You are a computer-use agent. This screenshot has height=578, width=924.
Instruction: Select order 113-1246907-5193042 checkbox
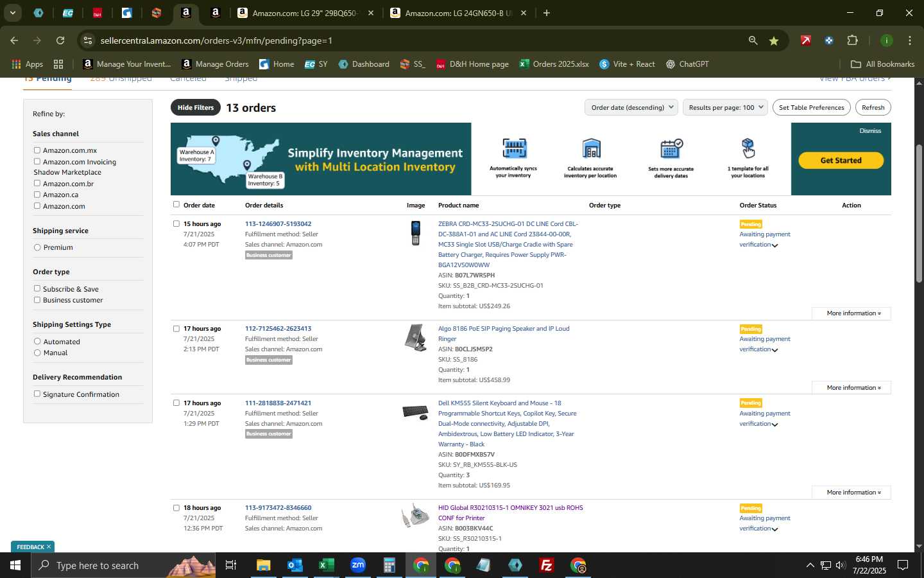(x=176, y=224)
